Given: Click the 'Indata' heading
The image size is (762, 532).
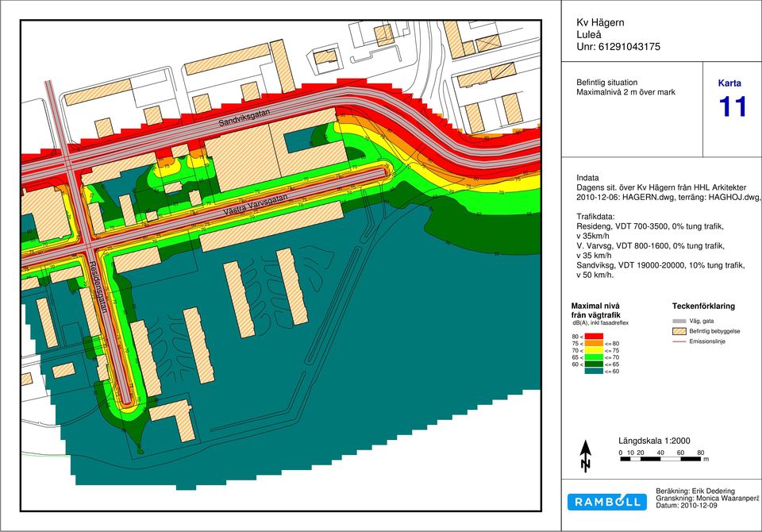Looking at the screenshot, I should 587,178.
